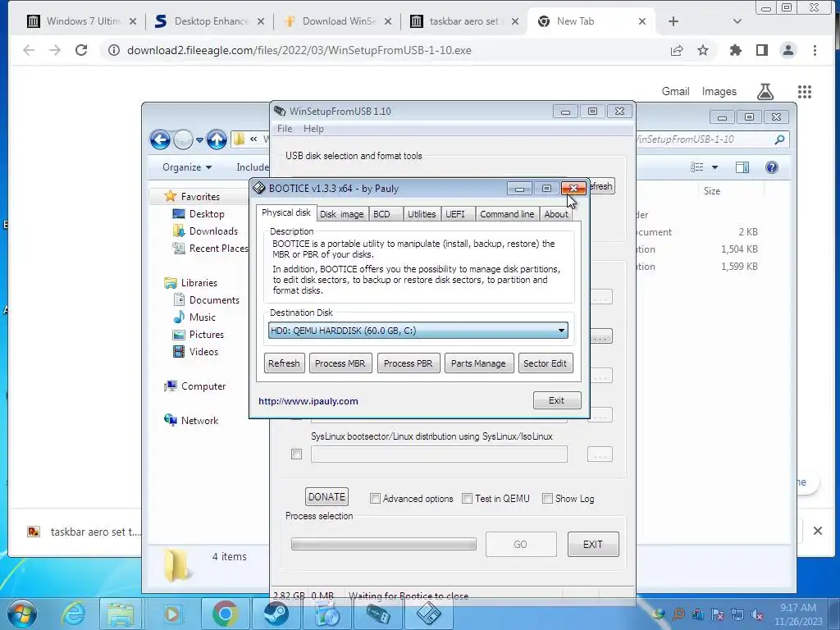This screenshot has height=630, width=840.
Task: Switch to Chrome from the taskbar
Action: (x=225, y=614)
